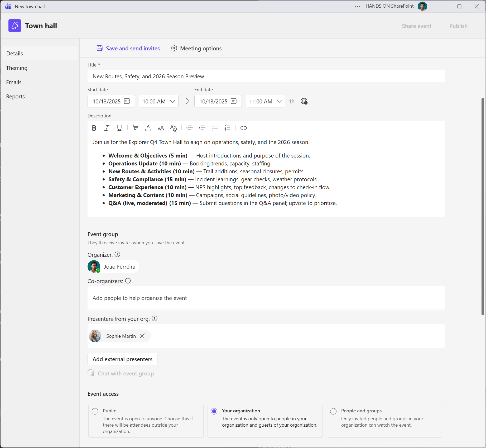Insert a bulleted list in description

tap(215, 128)
